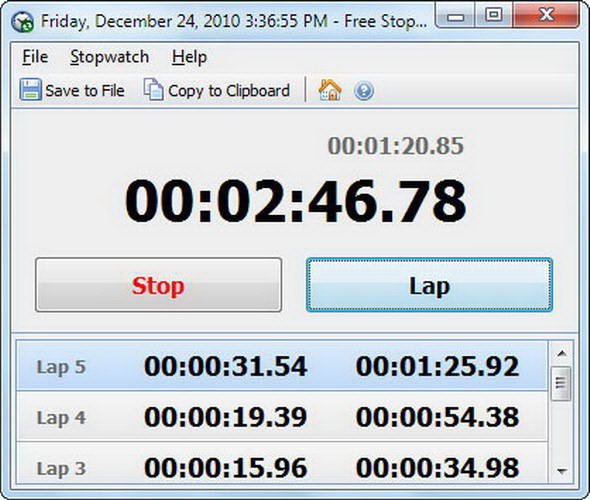Open the home page house icon
Screen dimensions: 590x500
(330, 90)
